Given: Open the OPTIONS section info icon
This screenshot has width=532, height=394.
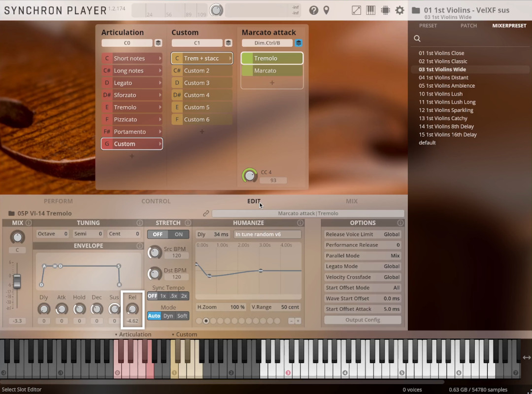Looking at the screenshot, I should (400, 223).
